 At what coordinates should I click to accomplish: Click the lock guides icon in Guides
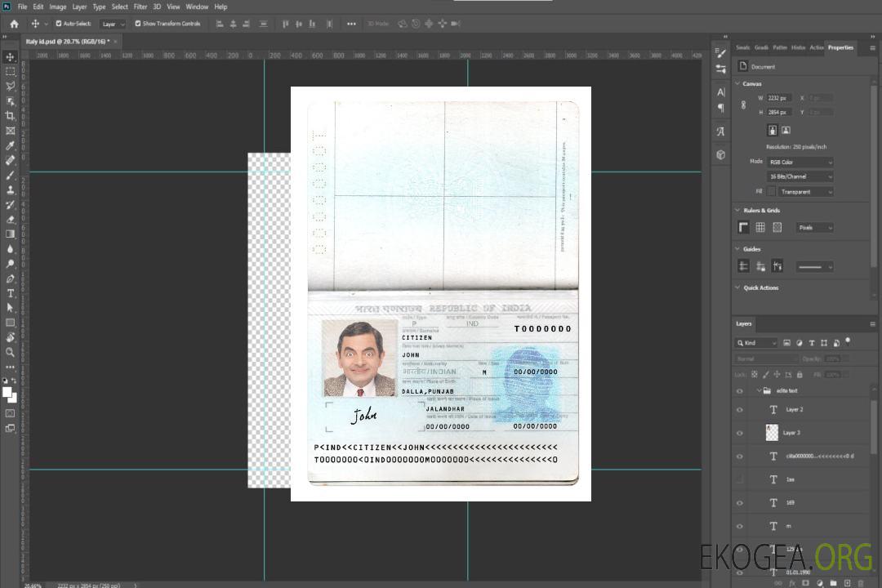[760, 266]
